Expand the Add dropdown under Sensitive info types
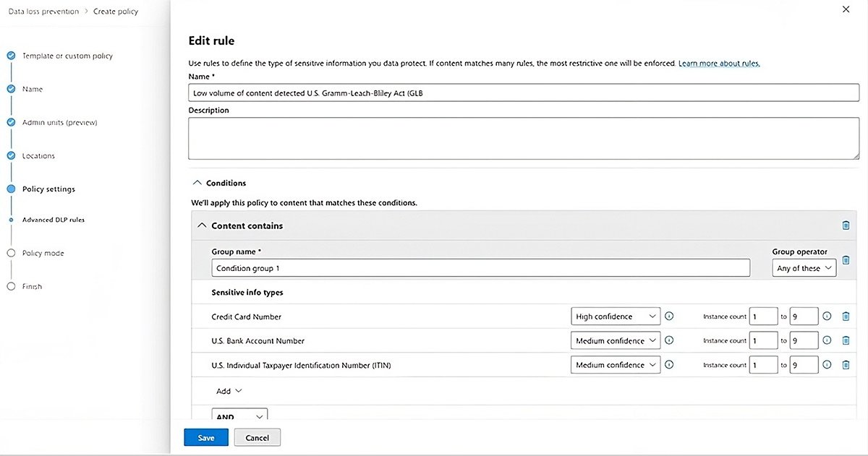Screen dimensions: 868x456 click(227, 390)
